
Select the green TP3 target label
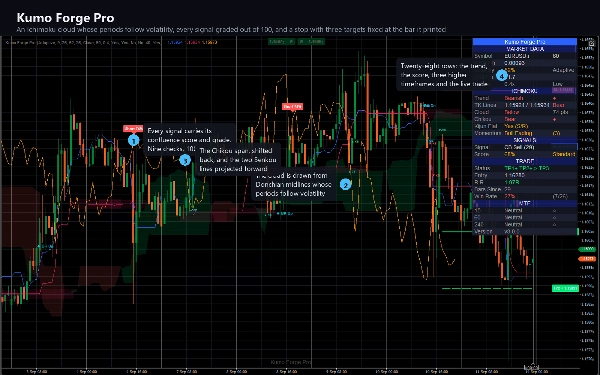[x=565, y=288]
